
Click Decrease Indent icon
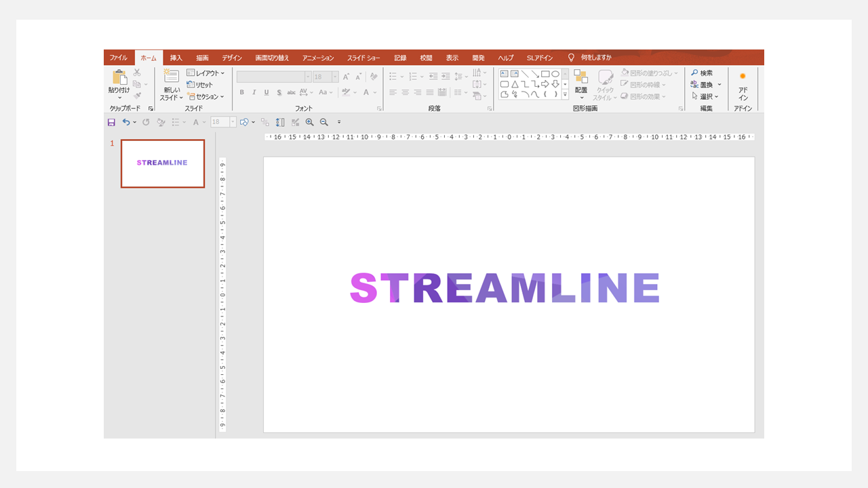click(433, 77)
